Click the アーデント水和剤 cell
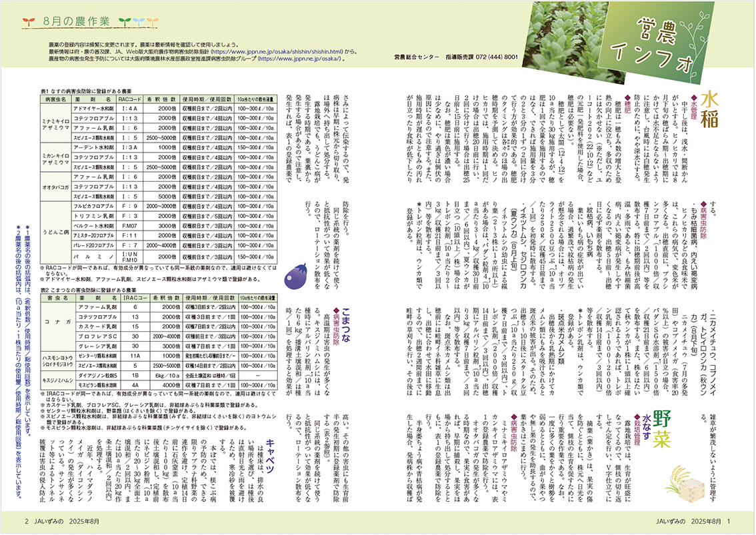Viewport: 756px width, 535px height. [94, 148]
